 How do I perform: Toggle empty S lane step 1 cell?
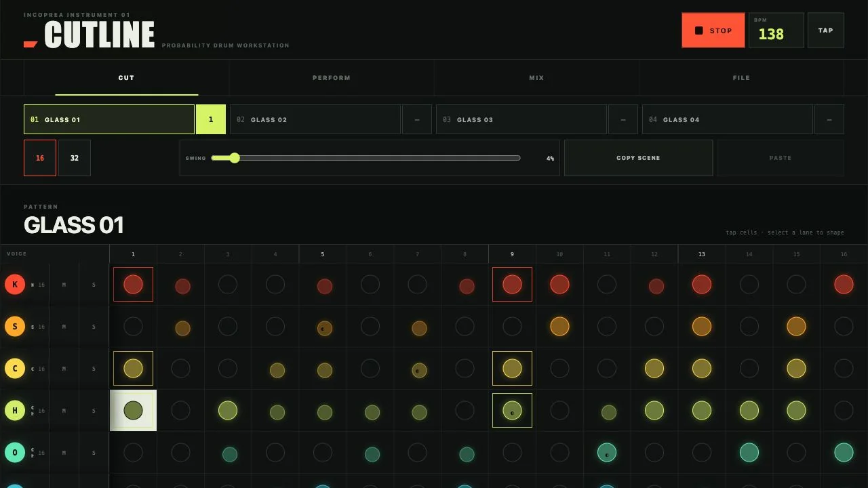point(133,326)
